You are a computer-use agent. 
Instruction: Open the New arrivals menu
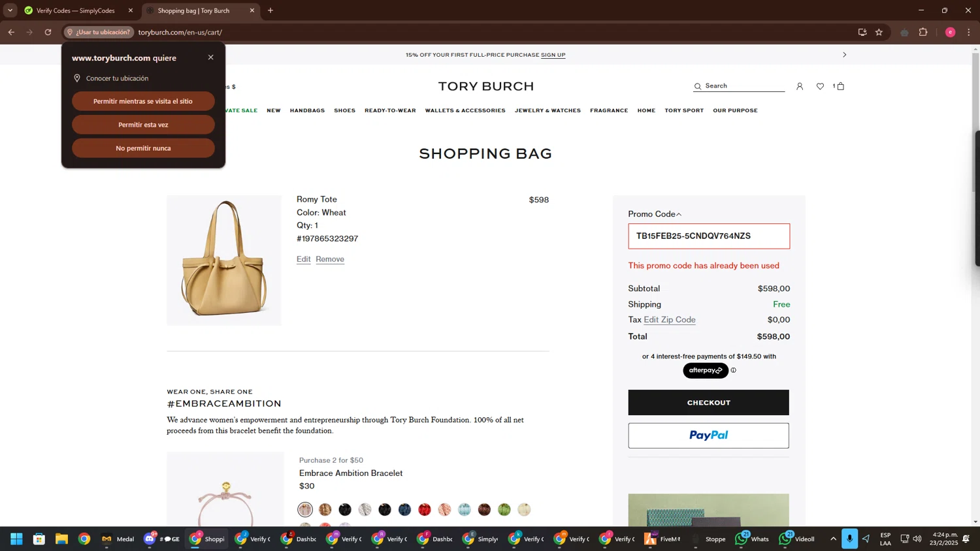click(274, 110)
